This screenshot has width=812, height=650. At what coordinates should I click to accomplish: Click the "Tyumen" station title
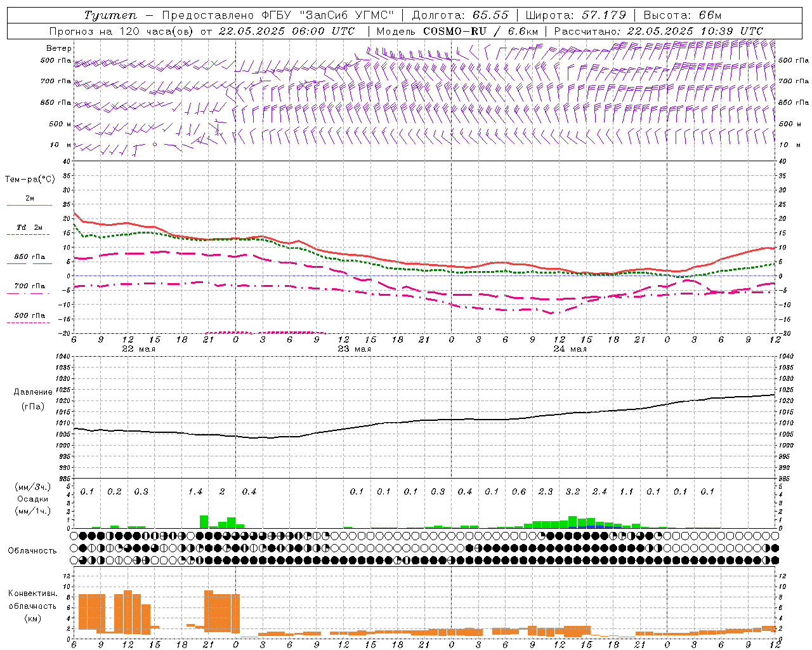pos(110,15)
